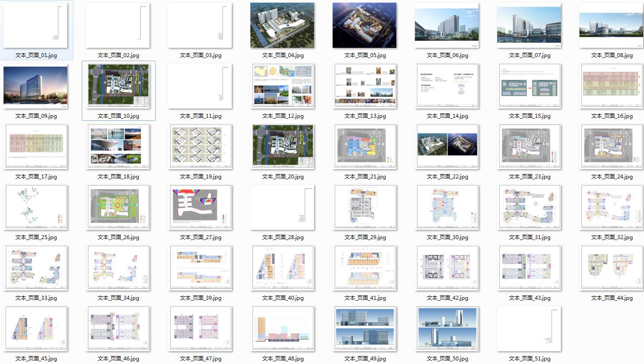
Task: Select thumbnail of 文本_页面_27.jpg
Action: pos(200,208)
